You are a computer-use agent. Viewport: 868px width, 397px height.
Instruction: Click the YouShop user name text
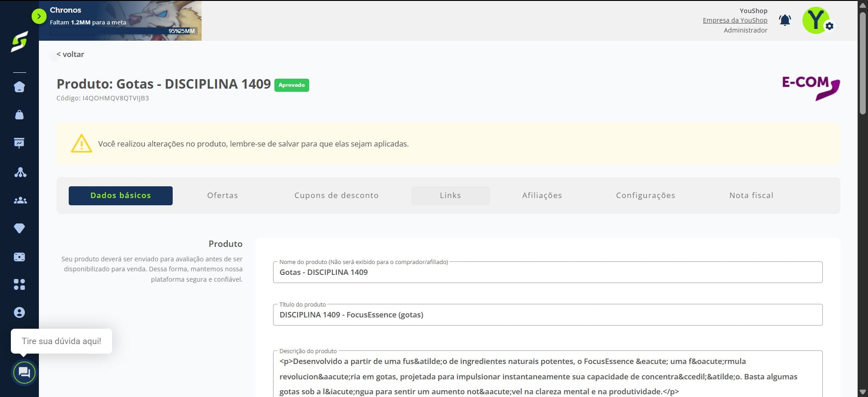[753, 11]
